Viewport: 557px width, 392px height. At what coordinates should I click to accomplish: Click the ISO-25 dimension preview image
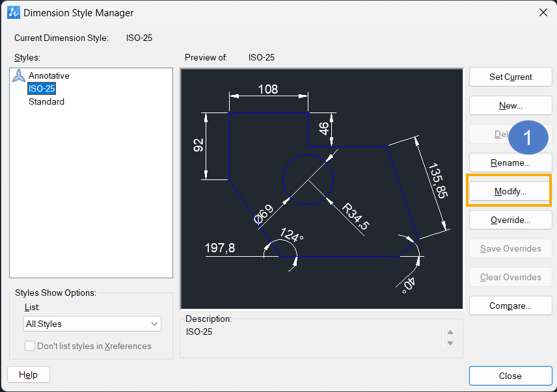[x=322, y=189]
